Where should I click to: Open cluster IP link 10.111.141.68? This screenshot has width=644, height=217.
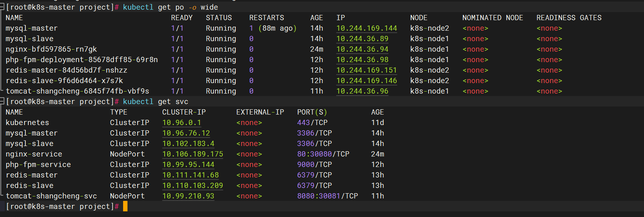tap(190, 175)
